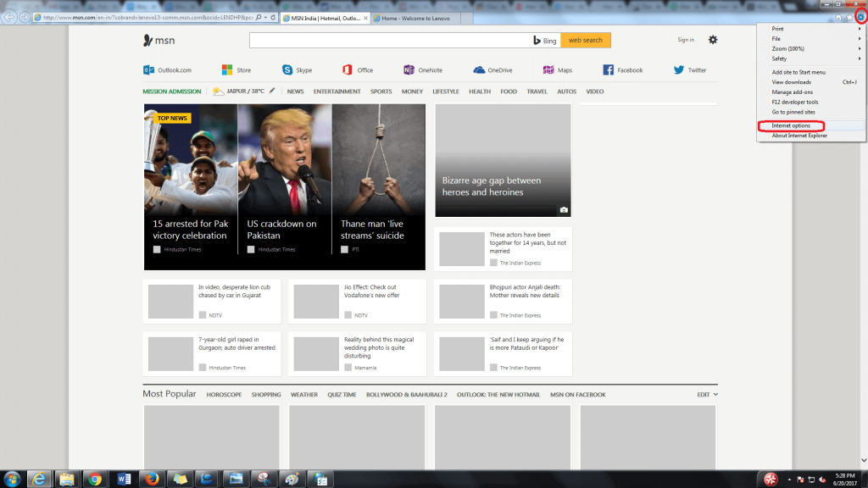Click the pencil icon to edit weather location
This screenshot has height=488, width=868.
tap(272, 91)
